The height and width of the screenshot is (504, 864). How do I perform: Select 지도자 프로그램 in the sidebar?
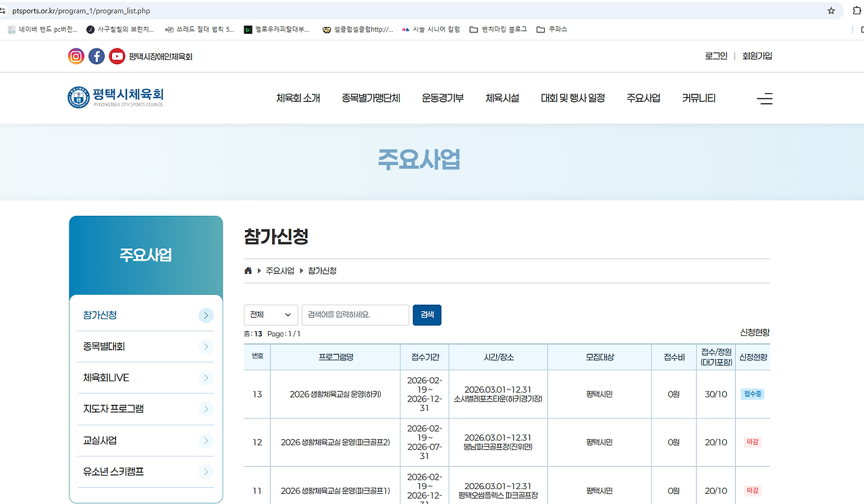click(113, 409)
